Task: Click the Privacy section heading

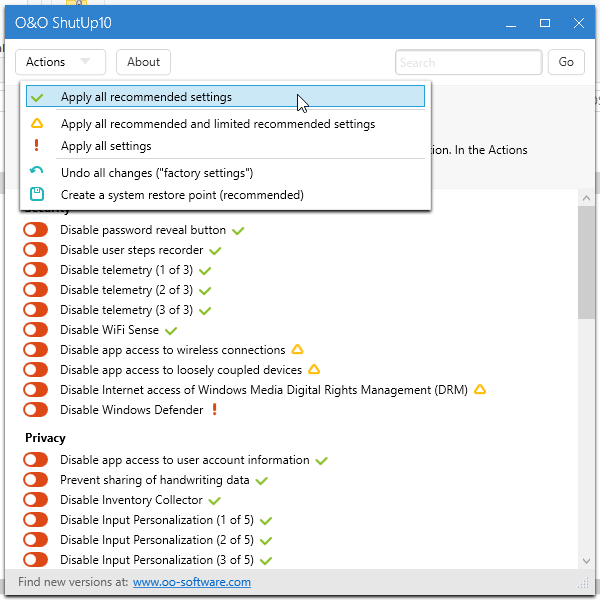Action: tap(45, 438)
